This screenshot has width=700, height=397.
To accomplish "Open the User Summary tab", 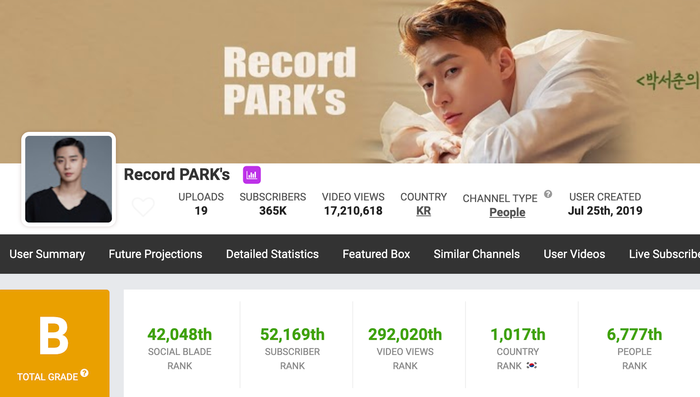I will [x=47, y=254].
